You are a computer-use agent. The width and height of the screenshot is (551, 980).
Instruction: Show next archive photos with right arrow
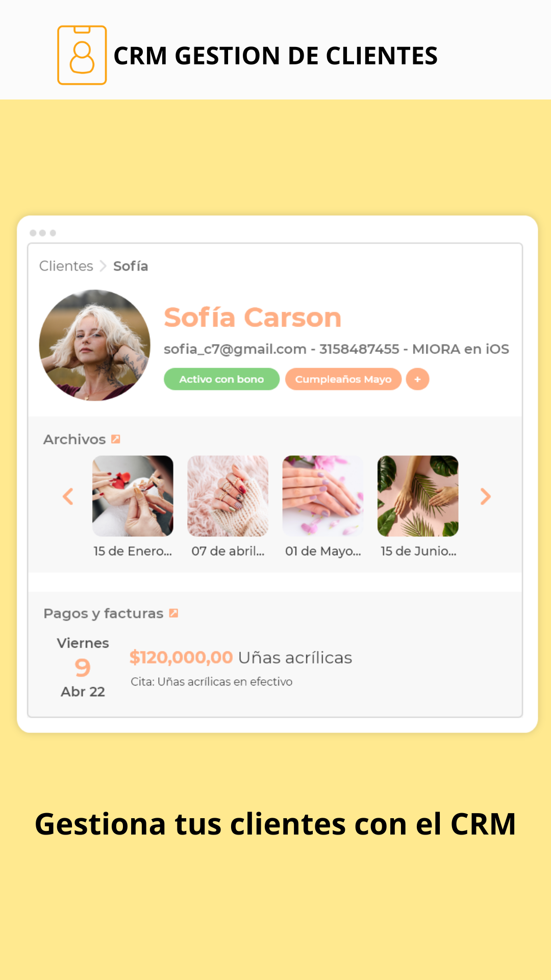pyautogui.click(x=486, y=496)
